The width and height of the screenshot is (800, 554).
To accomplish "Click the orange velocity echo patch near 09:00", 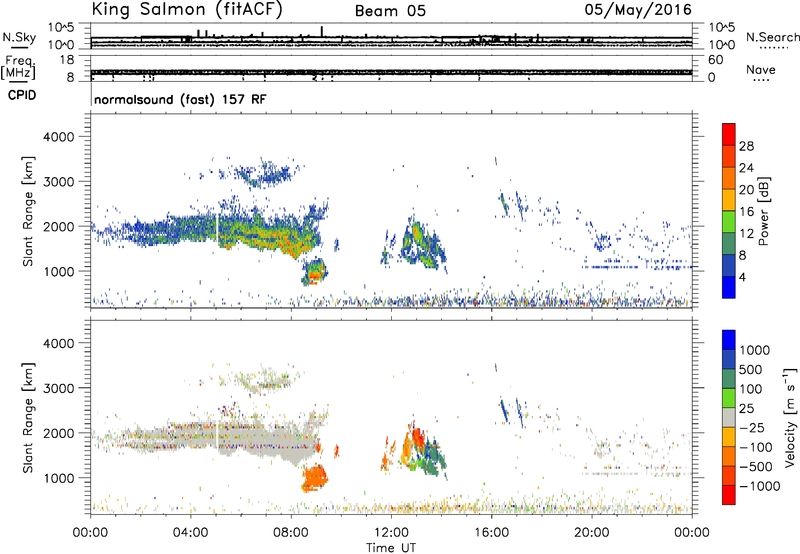I will (x=314, y=478).
